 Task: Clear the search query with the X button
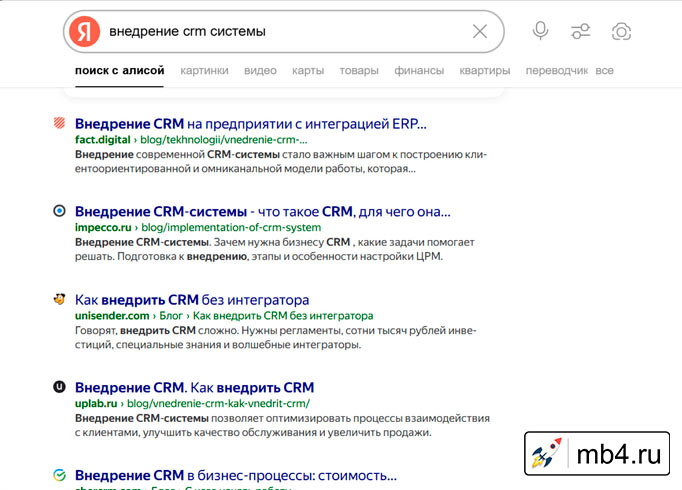[480, 31]
